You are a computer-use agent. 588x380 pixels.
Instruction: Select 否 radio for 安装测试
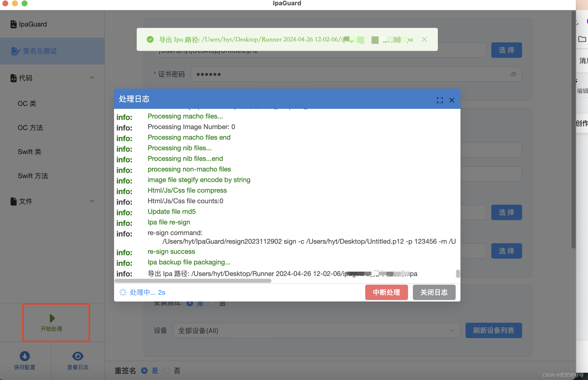point(212,303)
